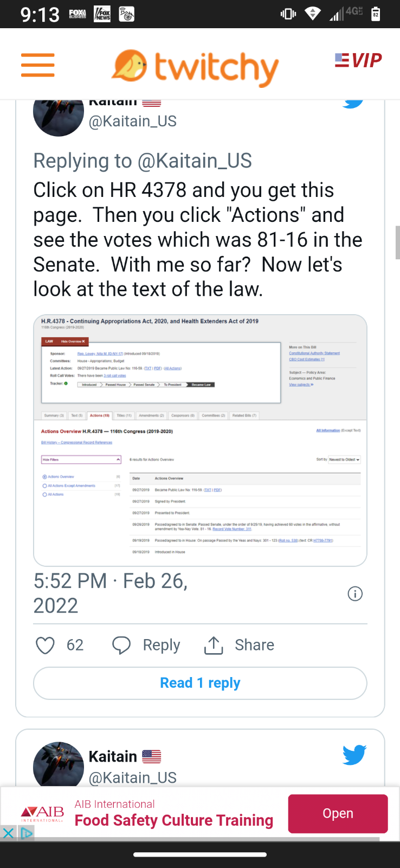
Task: Tap the page scrollbar handle
Action: [x=397, y=239]
